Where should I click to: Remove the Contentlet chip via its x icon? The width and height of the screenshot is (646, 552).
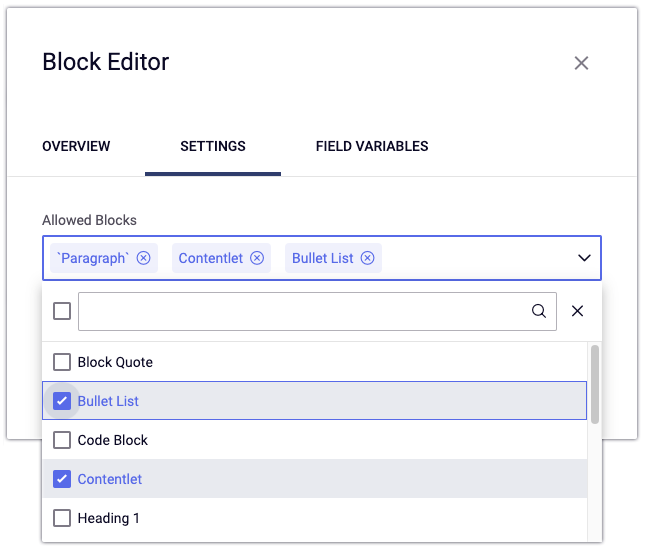click(x=257, y=258)
